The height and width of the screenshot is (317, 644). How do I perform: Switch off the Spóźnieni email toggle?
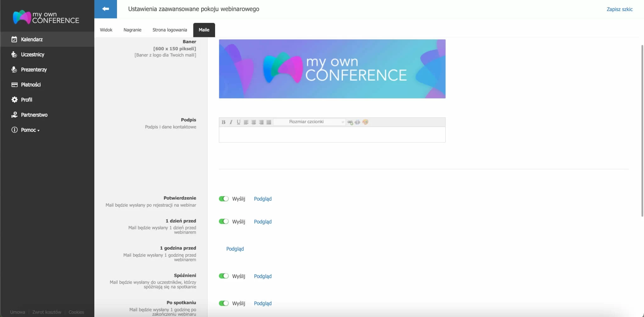tap(224, 276)
